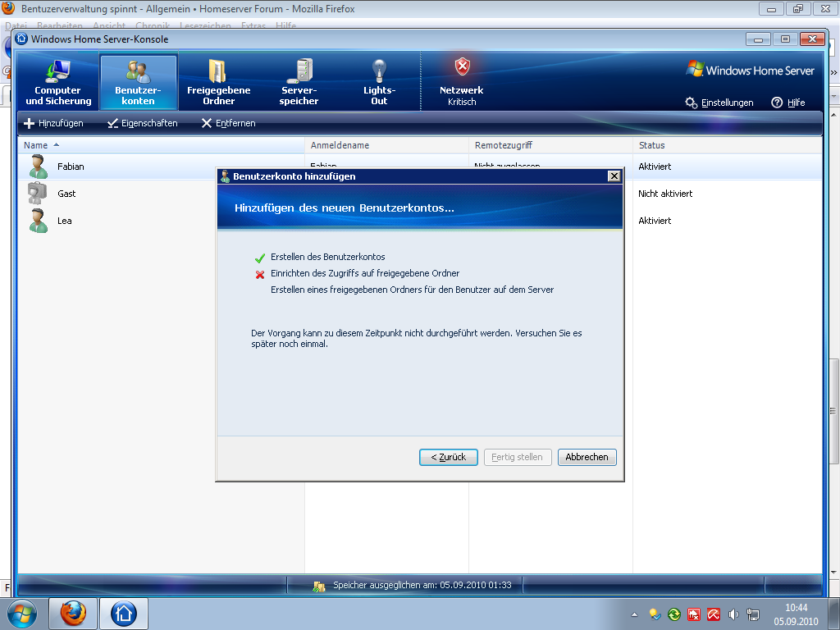Click the green sync tray icon
The width and height of the screenshot is (840, 630).
(x=674, y=614)
